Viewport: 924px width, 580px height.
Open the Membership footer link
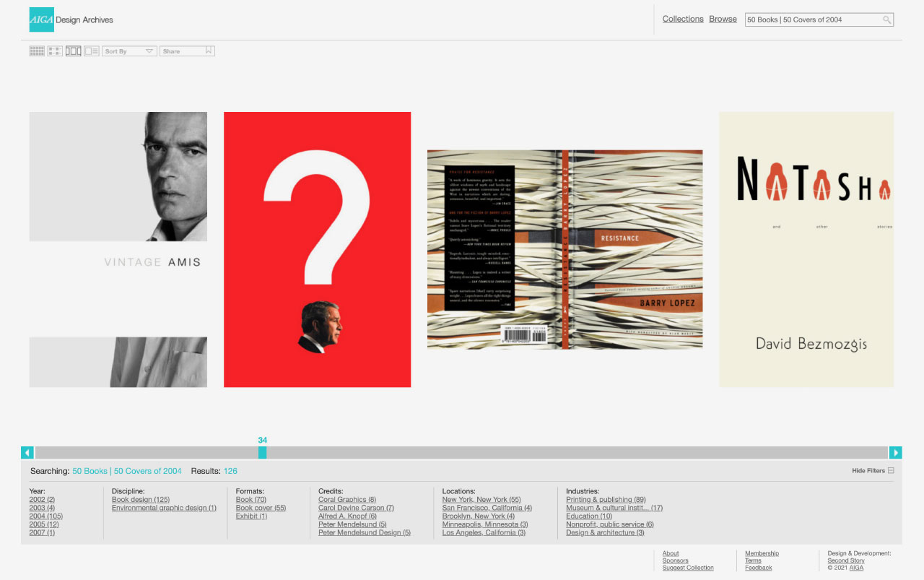tap(762, 554)
